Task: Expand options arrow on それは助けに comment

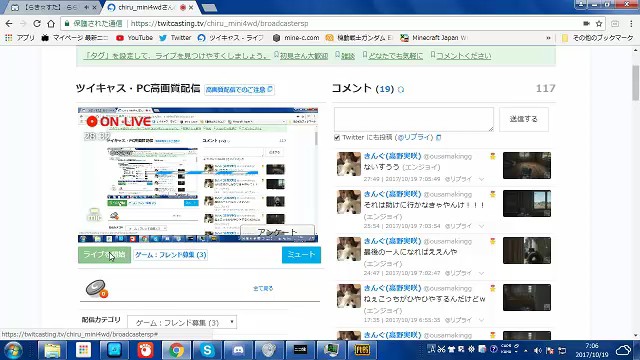Action: click(x=482, y=226)
